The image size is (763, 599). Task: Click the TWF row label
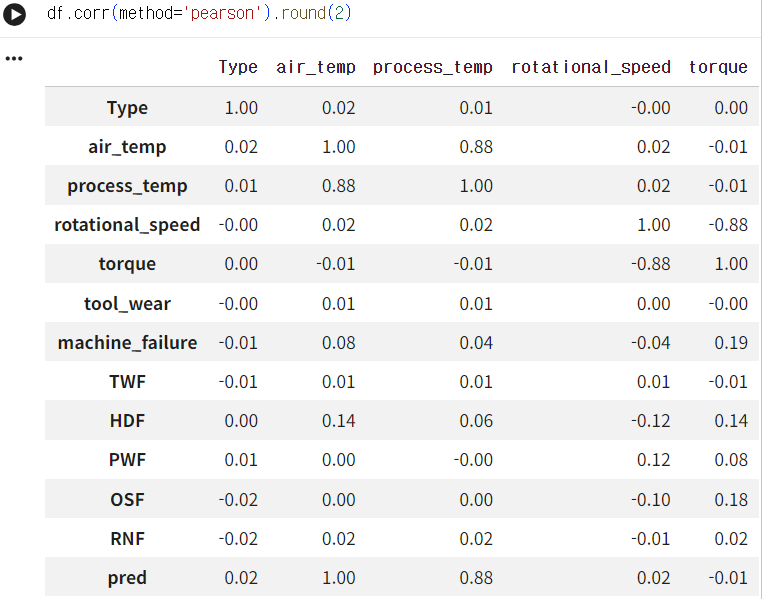point(127,381)
